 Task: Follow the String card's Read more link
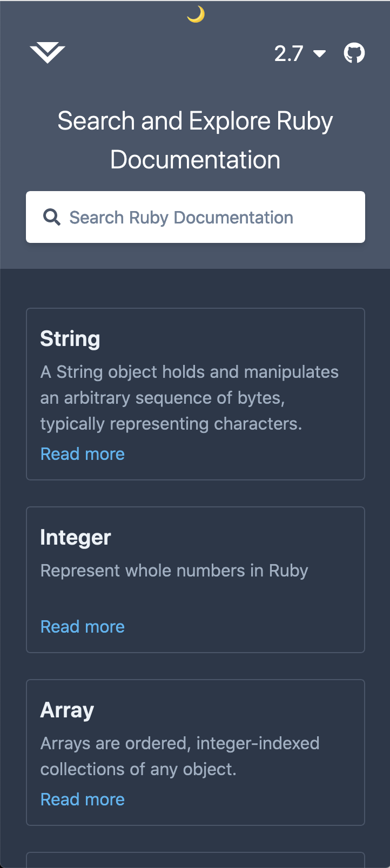[83, 454]
